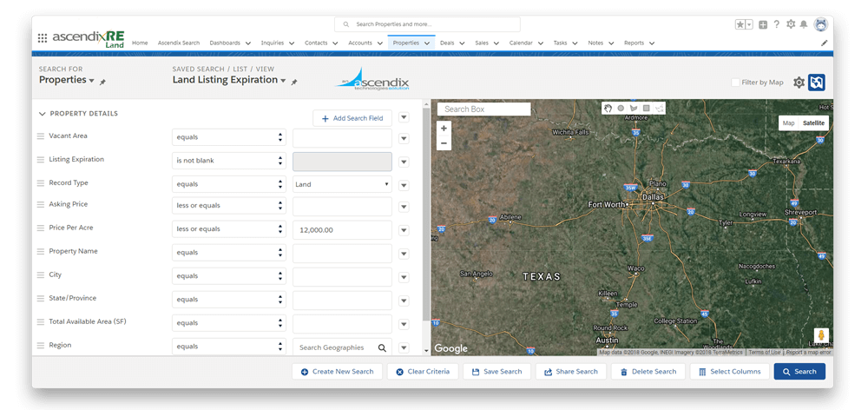
Task: Click the Vacant Area drag handle icon
Action: [x=41, y=136]
